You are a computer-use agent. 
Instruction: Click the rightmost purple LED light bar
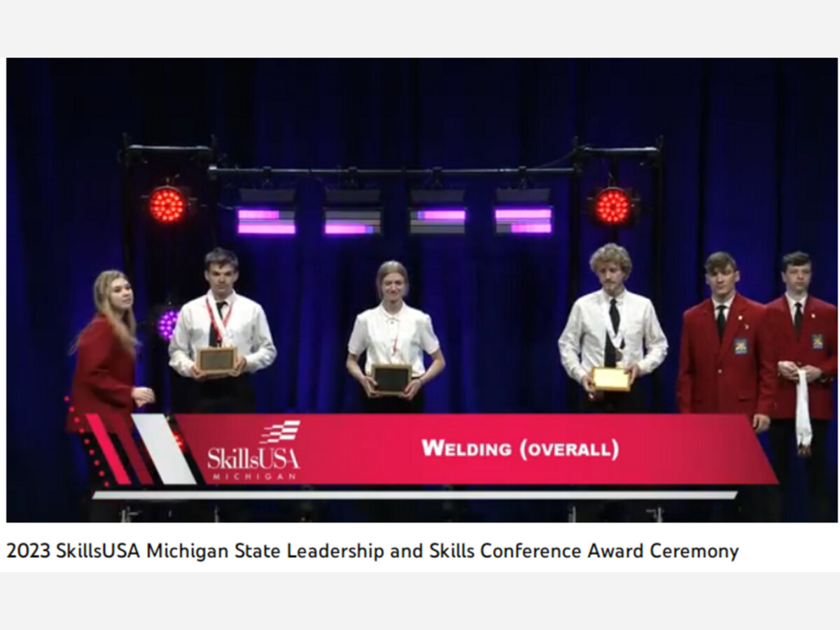(x=524, y=220)
